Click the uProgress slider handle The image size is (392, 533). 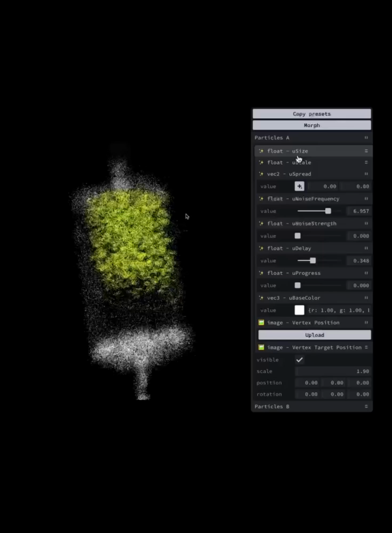click(x=298, y=285)
